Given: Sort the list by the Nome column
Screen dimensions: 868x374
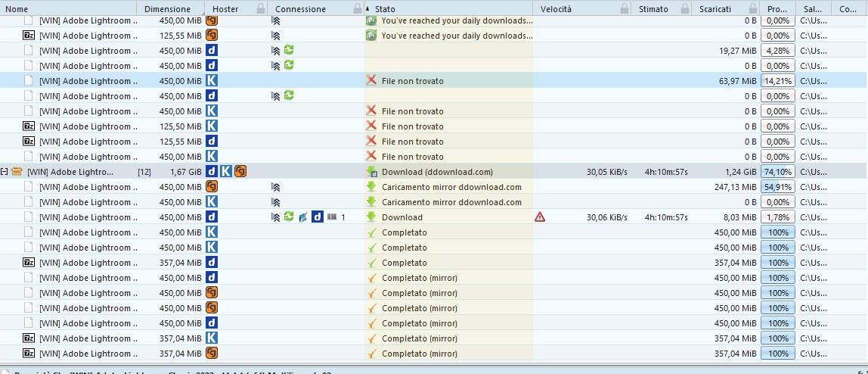Looking at the screenshot, I should point(68,8).
